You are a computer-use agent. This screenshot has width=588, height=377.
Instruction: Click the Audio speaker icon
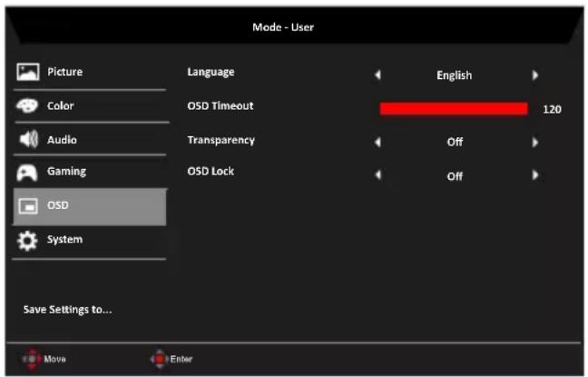[x=28, y=139]
